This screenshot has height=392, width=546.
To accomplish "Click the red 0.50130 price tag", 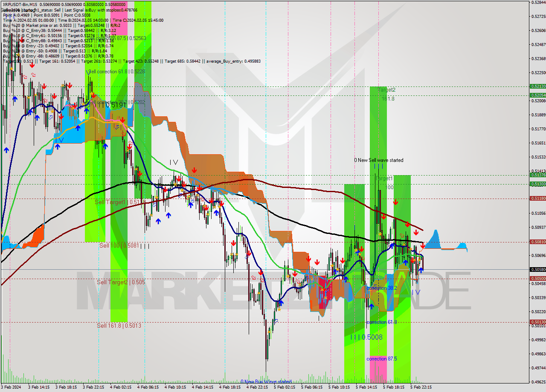I will (x=537, y=322).
